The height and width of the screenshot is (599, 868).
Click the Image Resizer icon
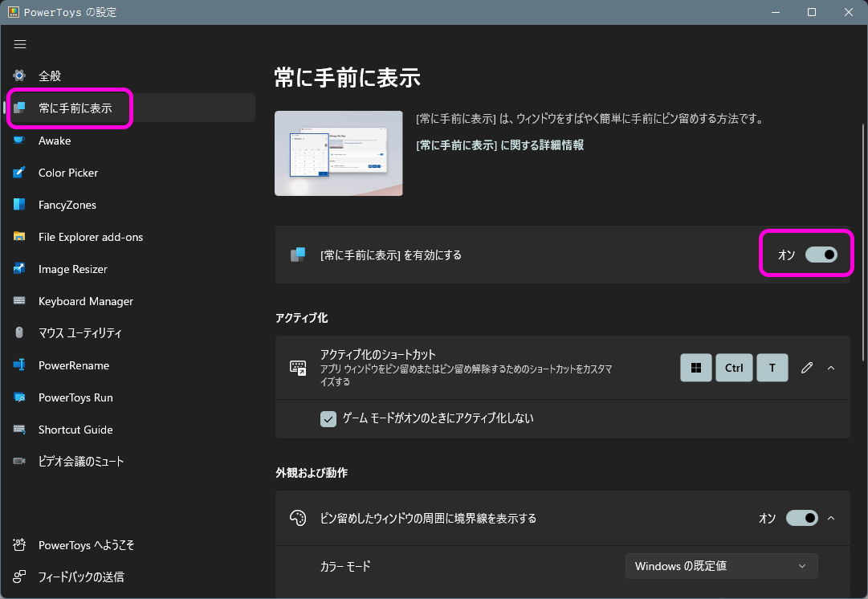pyautogui.click(x=19, y=268)
